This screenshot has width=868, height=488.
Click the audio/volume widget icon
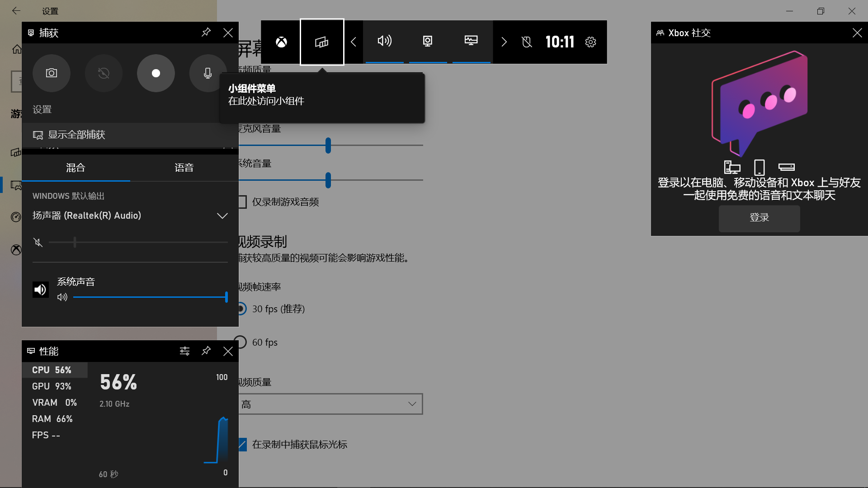[x=384, y=42]
